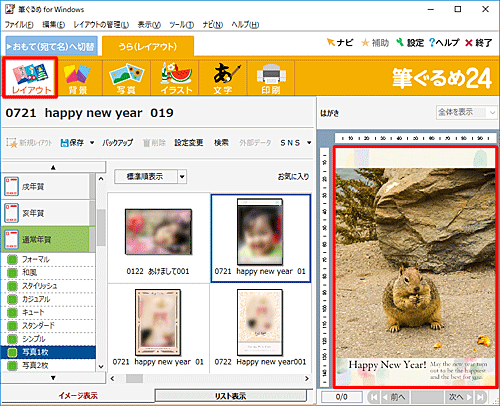This screenshot has width=500, height=406.
Task: Click 保存 save button
Action: tap(72, 143)
